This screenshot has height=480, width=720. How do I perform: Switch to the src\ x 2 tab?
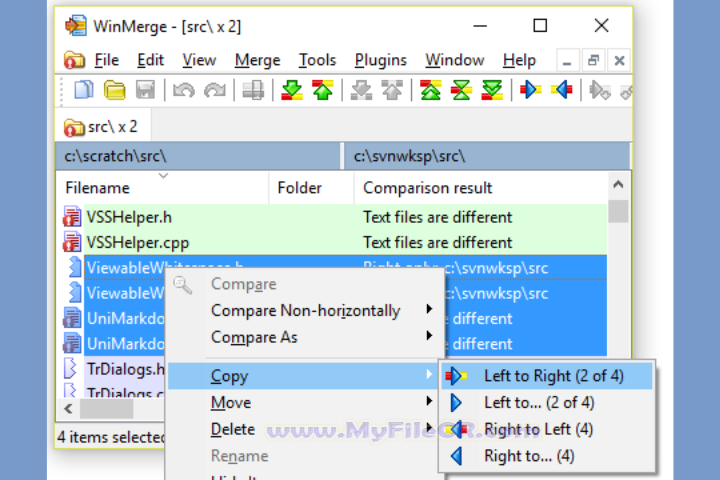pyautogui.click(x=102, y=126)
